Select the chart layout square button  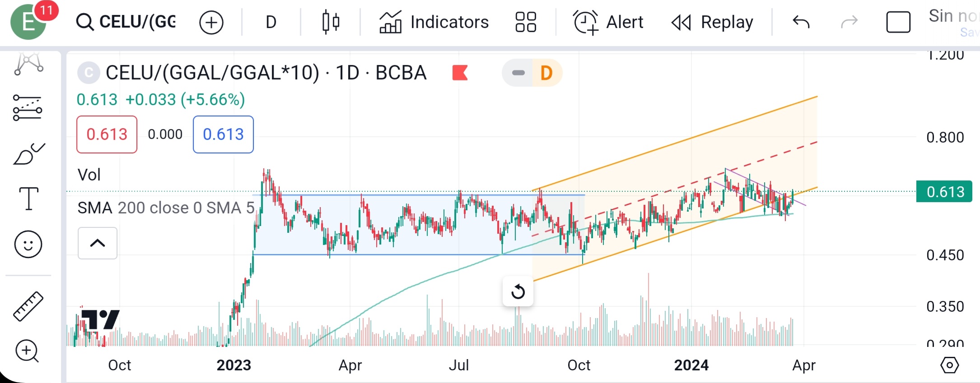point(898,22)
